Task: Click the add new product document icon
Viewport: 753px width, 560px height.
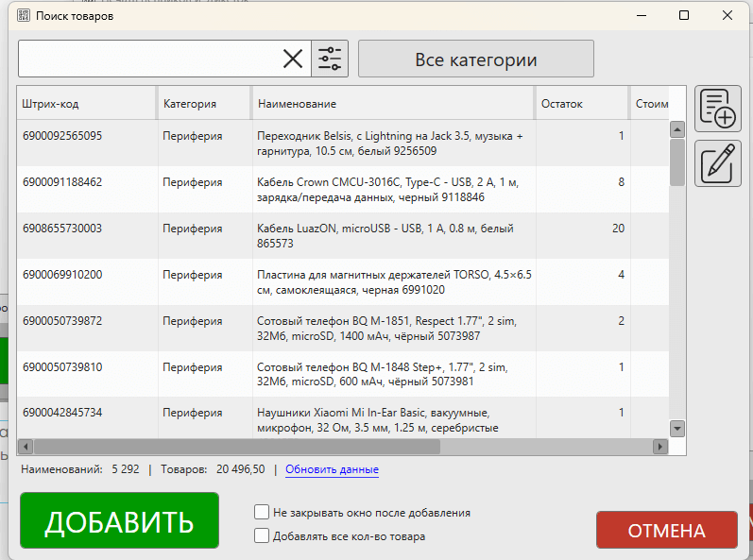Action: pos(718,109)
